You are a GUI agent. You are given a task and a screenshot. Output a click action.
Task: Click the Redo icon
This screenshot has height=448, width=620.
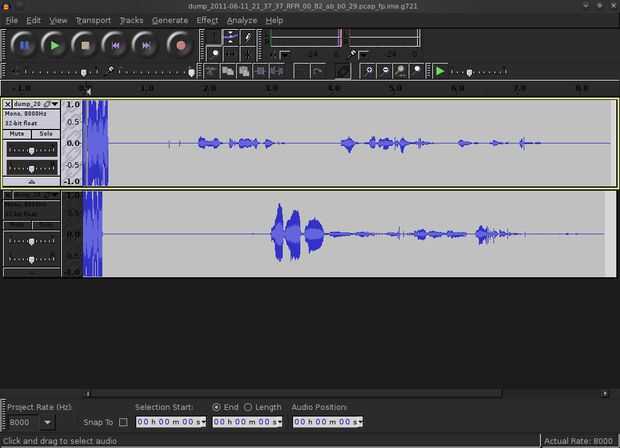click(318, 72)
